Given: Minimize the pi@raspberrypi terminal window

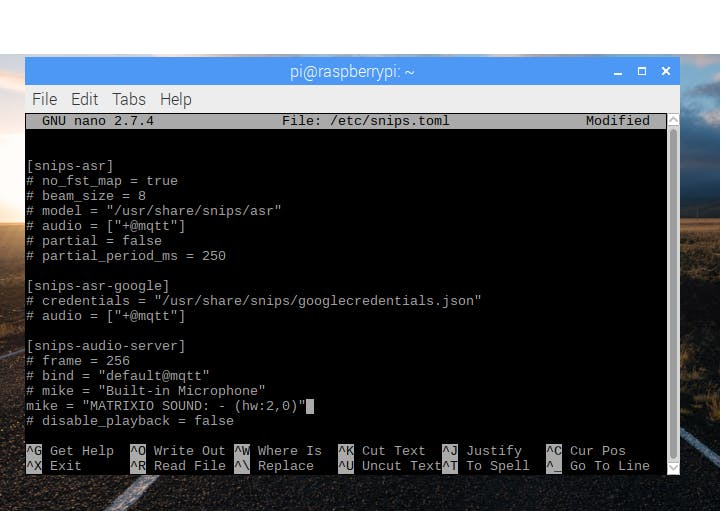Looking at the screenshot, I should pyautogui.click(x=618, y=72).
